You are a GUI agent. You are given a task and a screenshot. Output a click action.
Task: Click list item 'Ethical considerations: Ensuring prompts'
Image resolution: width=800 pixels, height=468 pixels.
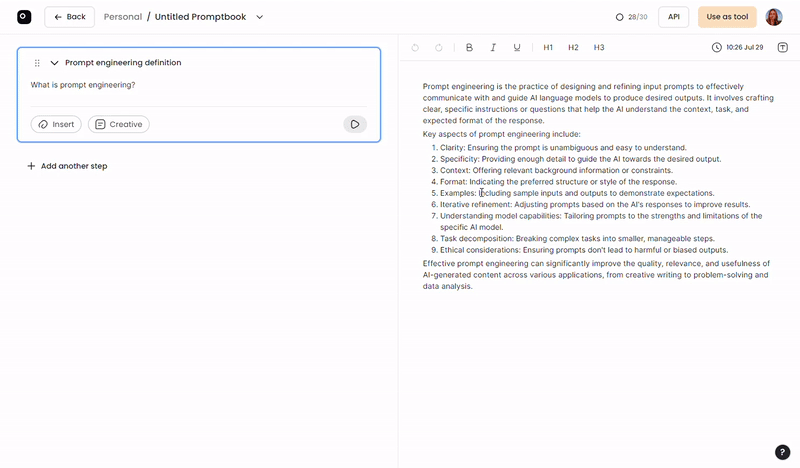[x=584, y=250]
